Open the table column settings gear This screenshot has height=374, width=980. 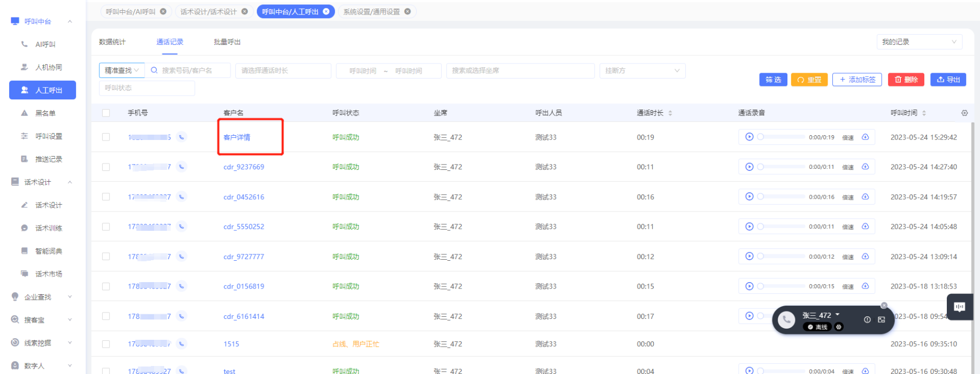[x=964, y=113]
